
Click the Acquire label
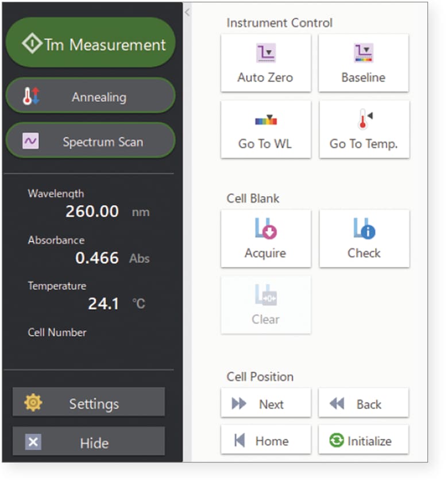[x=265, y=253]
